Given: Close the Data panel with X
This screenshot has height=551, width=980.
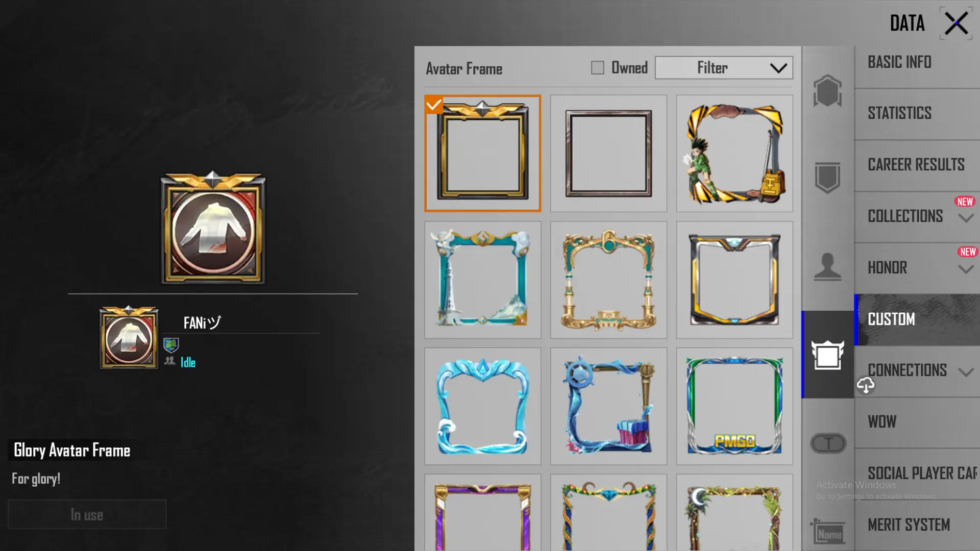Looking at the screenshot, I should (956, 23).
